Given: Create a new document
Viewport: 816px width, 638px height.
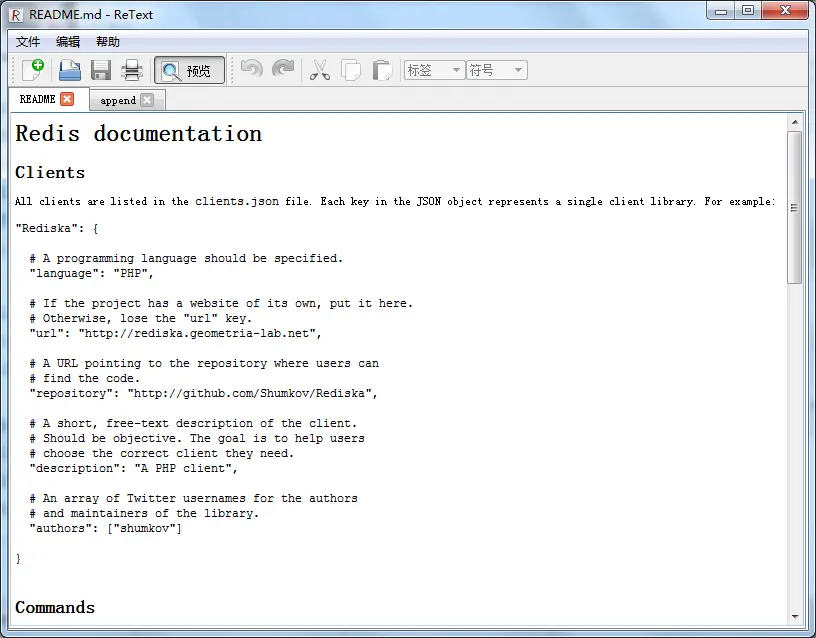Looking at the screenshot, I should 33,69.
